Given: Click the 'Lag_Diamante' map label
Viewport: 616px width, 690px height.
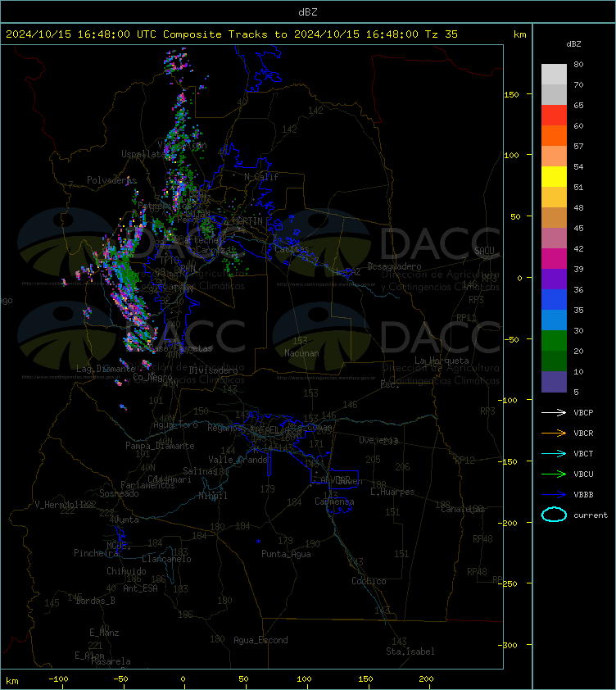Looking at the screenshot, I should coord(106,368).
